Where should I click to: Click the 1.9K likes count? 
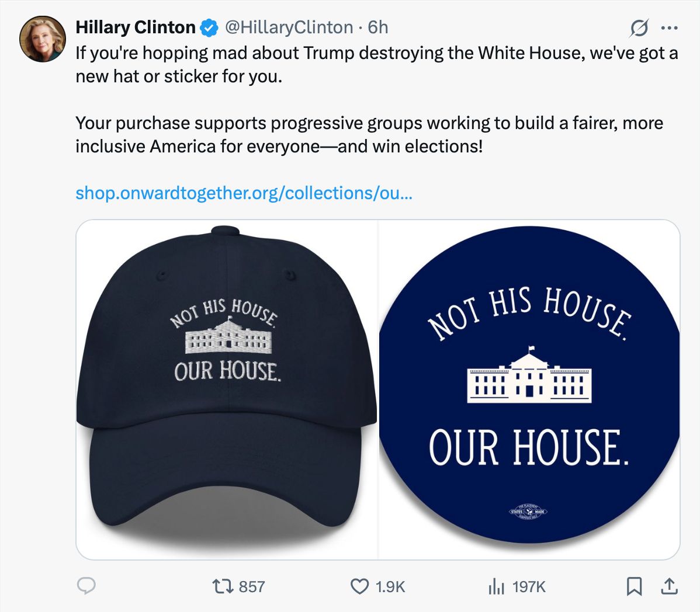point(390,586)
